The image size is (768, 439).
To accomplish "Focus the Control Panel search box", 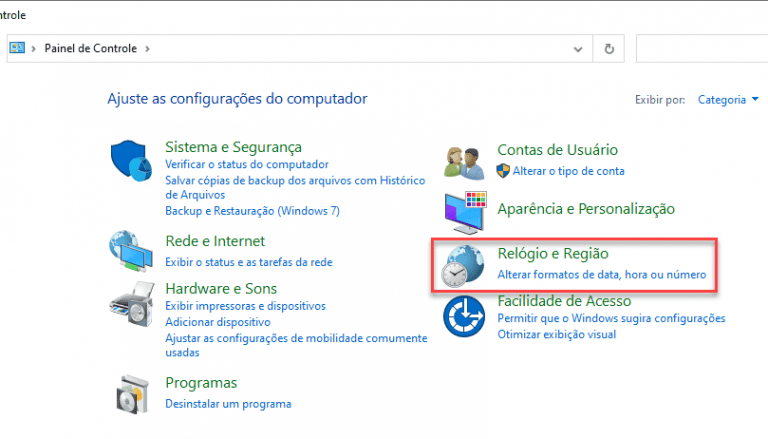I will pyautogui.click(x=701, y=49).
